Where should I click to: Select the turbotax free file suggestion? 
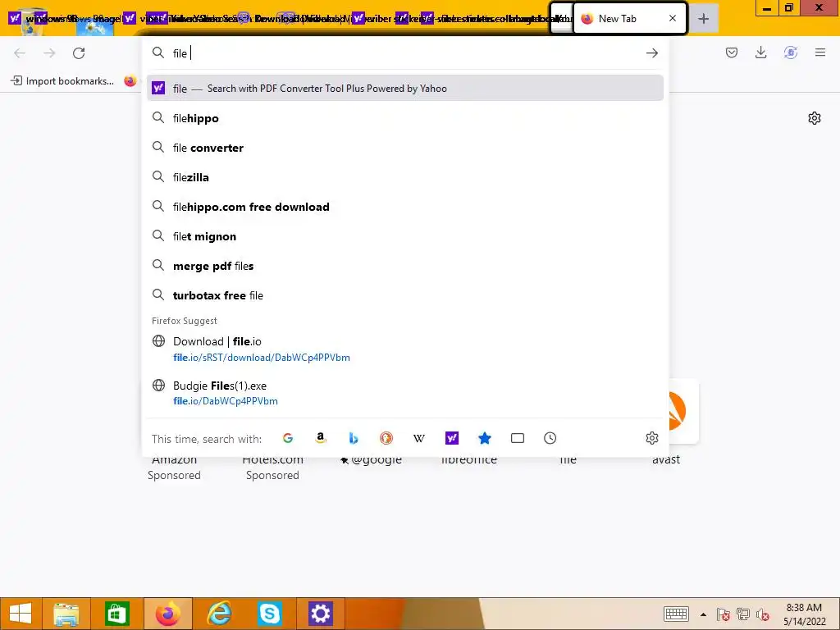point(405,295)
